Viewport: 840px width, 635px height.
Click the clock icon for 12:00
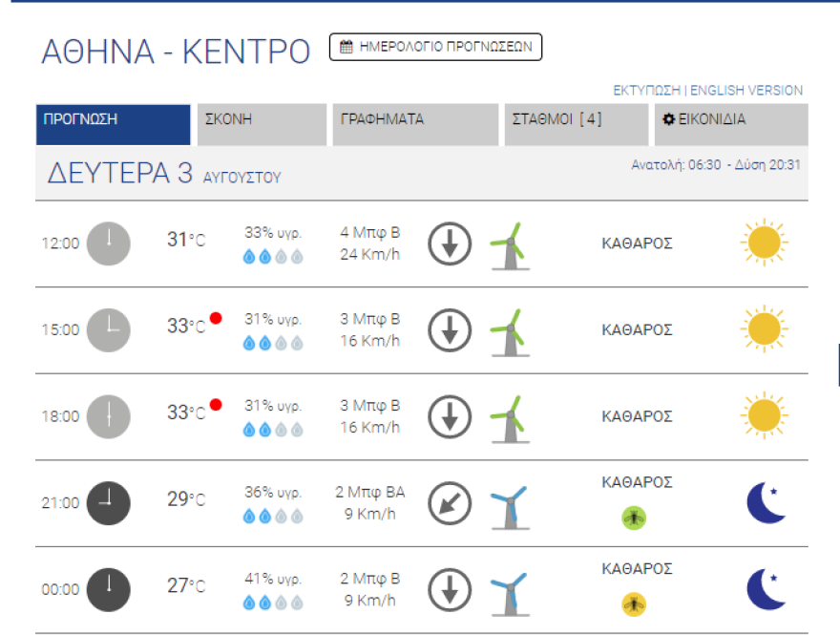[x=108, y=243]
